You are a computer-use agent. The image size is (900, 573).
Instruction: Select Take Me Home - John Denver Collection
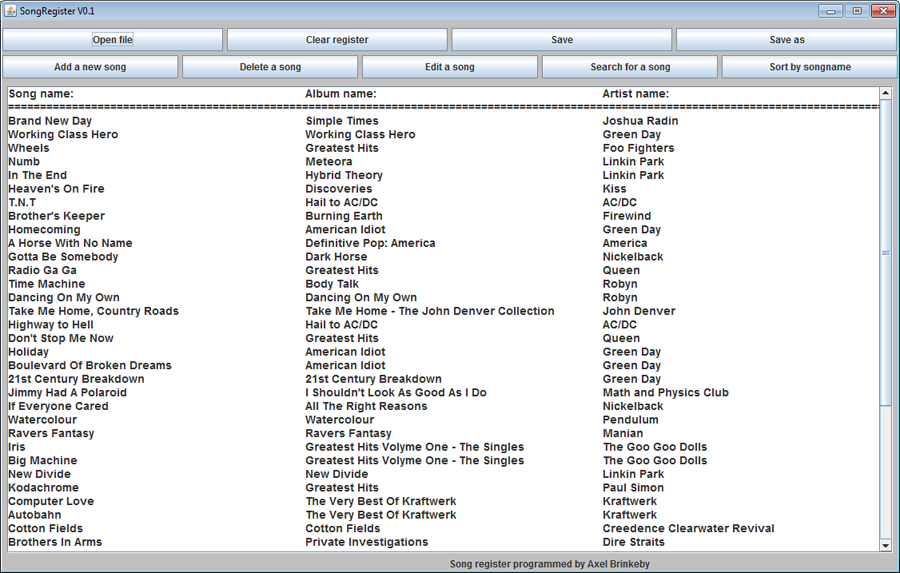click(x=430, y=311)
